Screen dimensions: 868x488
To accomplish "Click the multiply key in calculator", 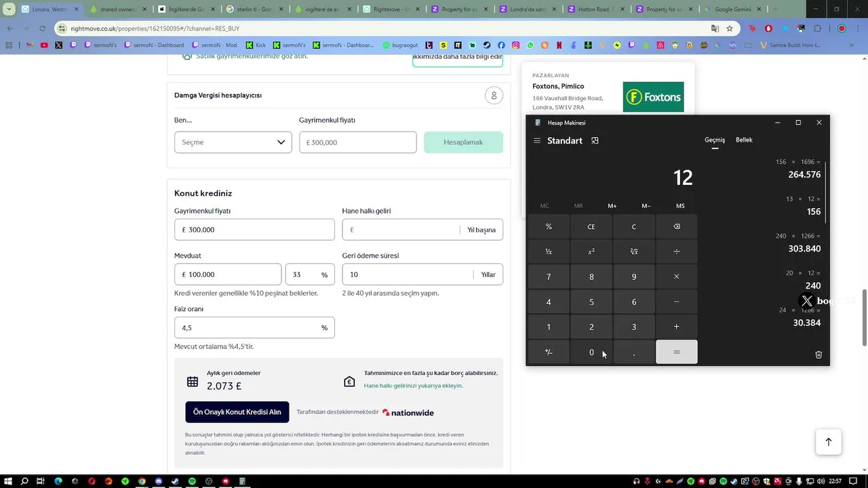I will pos(676,277).
